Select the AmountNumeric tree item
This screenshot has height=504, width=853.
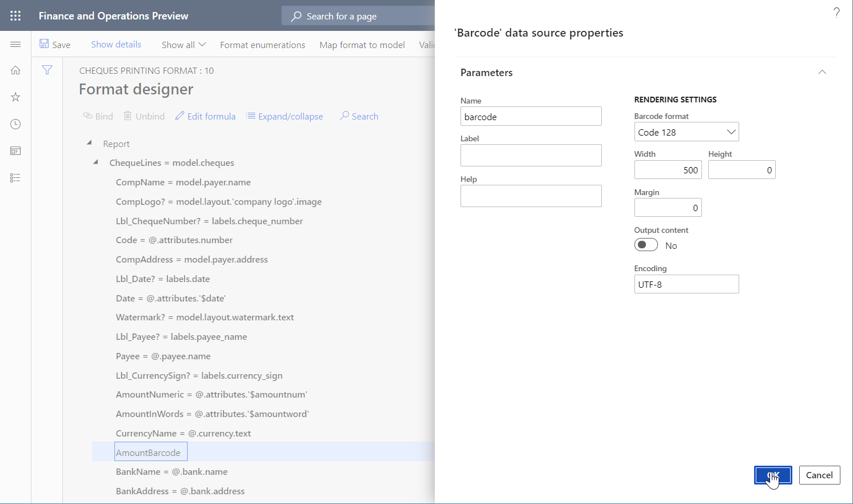[x=212, y=394]
